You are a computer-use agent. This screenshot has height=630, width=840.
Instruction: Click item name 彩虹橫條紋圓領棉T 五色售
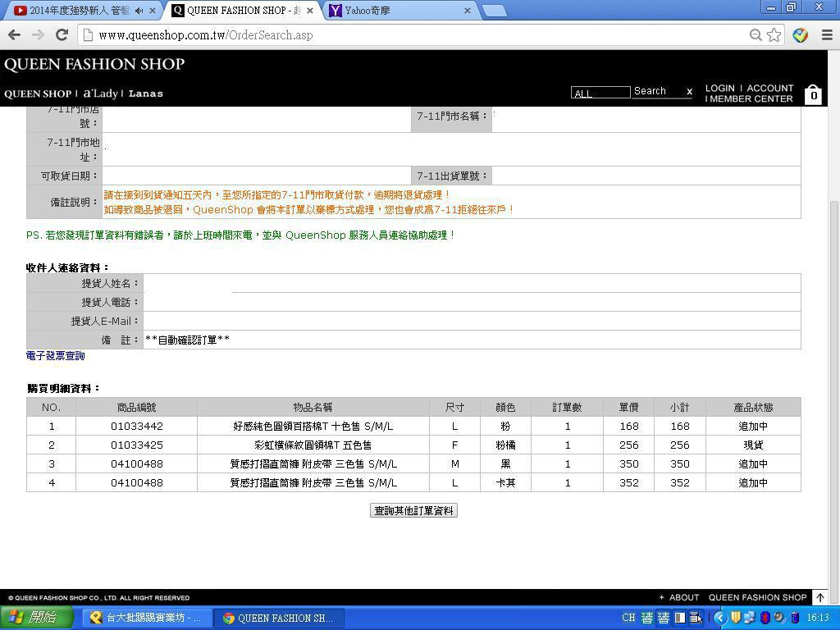pos(313,445)
